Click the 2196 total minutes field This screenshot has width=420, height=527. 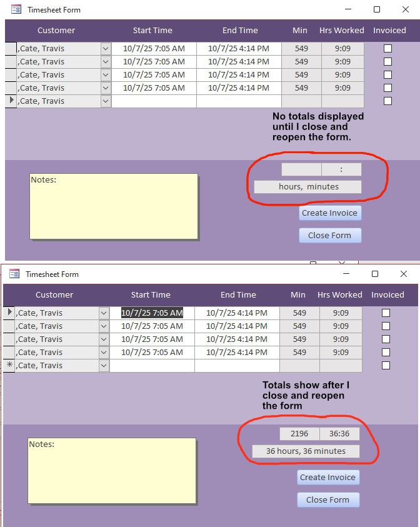tap(299, 434)
